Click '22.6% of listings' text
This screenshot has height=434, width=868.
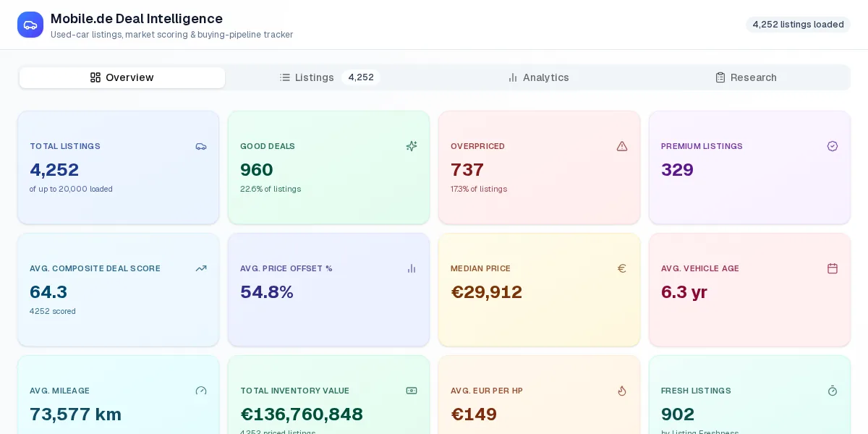(271, 189)
